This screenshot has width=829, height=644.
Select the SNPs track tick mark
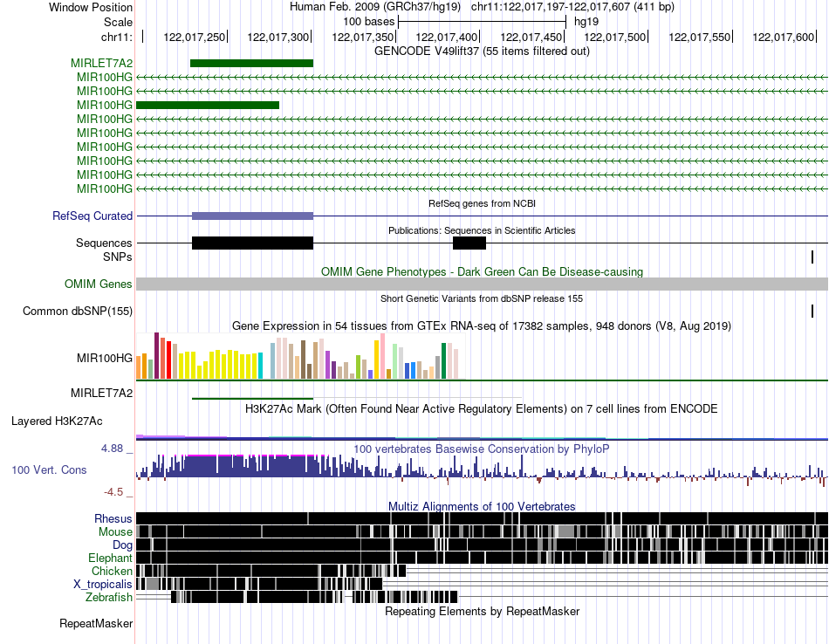812,257
